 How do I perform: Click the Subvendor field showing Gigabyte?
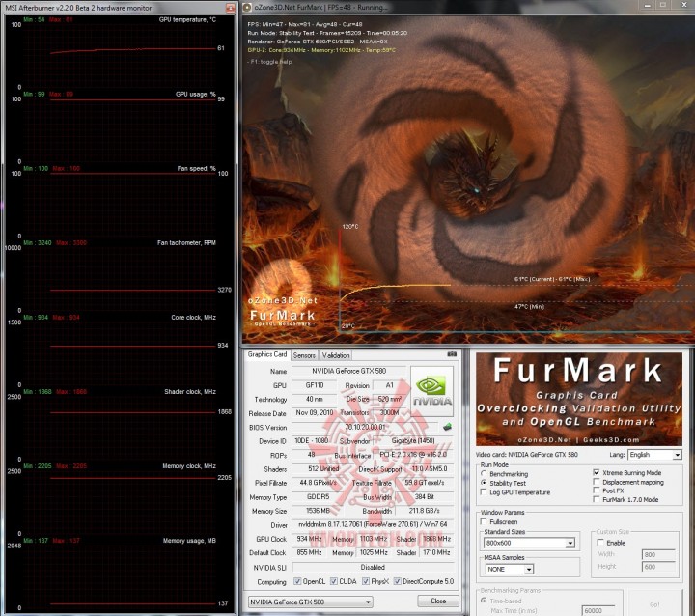413,441
